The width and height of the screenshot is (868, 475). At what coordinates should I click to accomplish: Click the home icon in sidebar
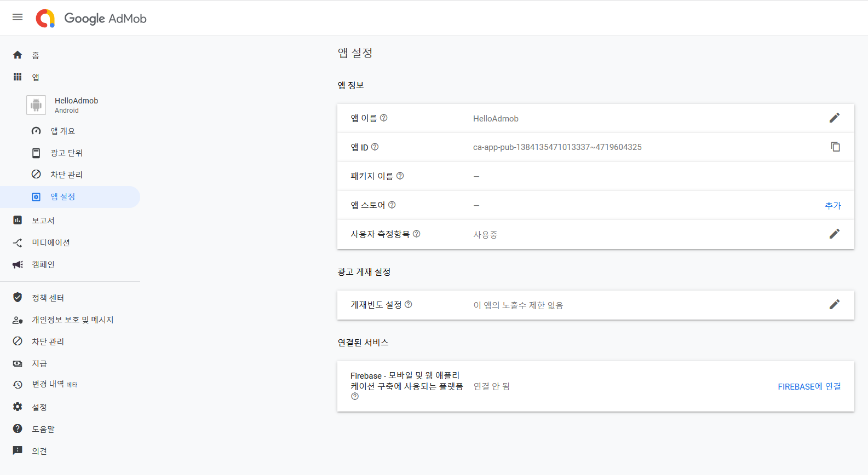point(18,55)
